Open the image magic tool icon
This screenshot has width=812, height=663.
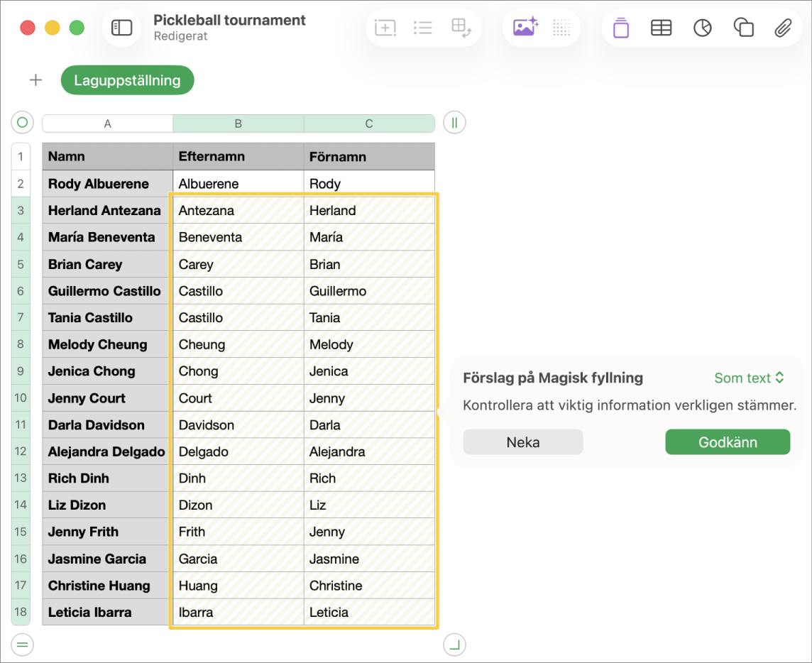[x=526, y=27]
